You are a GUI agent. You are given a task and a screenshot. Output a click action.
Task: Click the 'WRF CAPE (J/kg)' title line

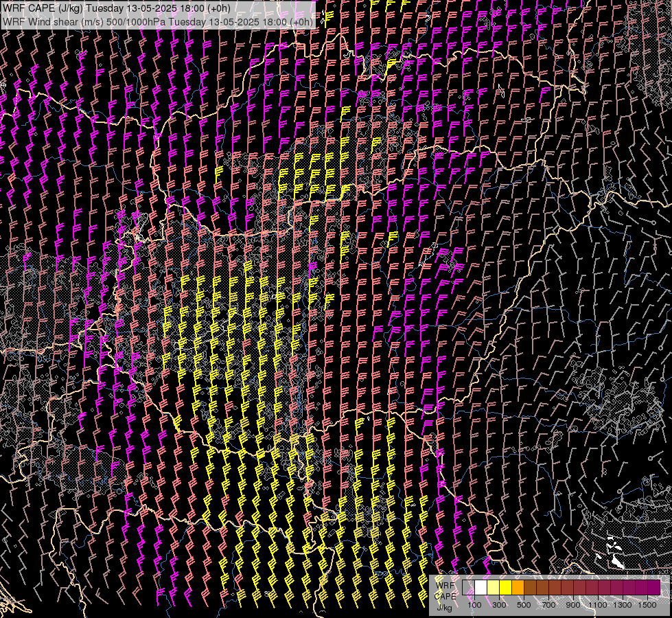point(117,8)
